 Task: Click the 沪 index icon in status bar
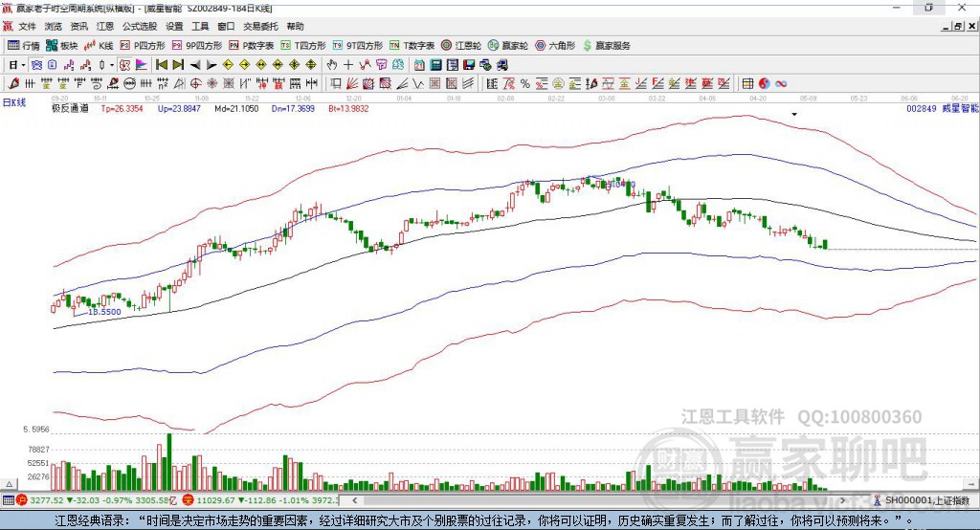pos(22,500)
